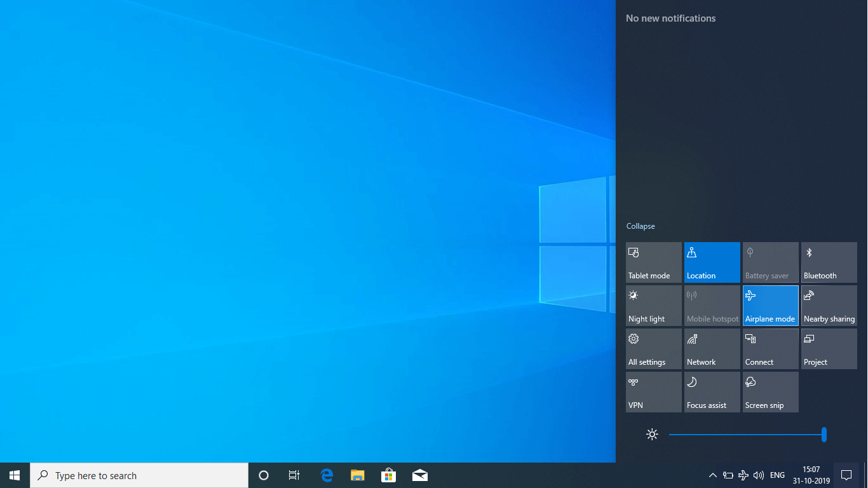The height and width of the screenshot is (488, 868).
Task: Click the airplane mode tray icon
Action: pos(743,475)
